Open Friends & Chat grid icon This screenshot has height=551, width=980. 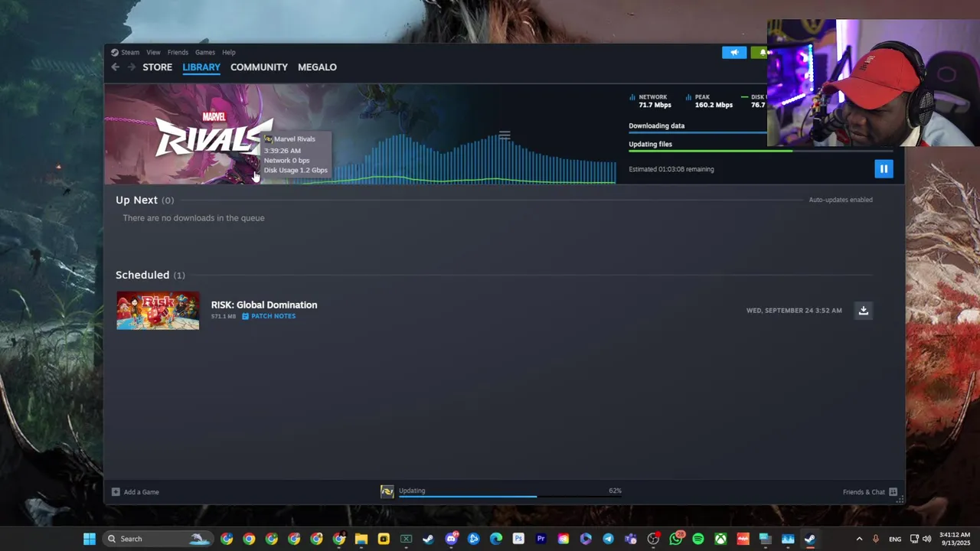point(893,492)
